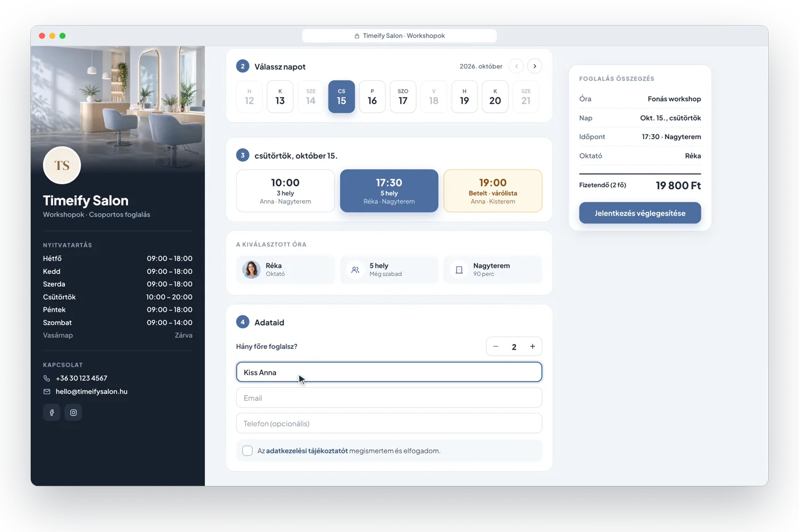
Task: Go to the previous dates with the left chevron
Action: pyautogui.click(x=516, y=66)
